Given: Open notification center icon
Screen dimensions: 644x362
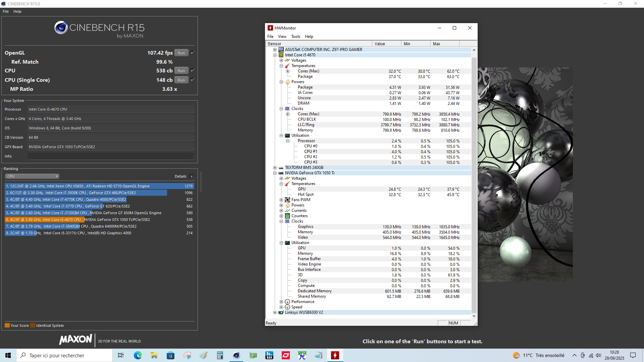Looking at the screenshot, I should click(633, 355).
